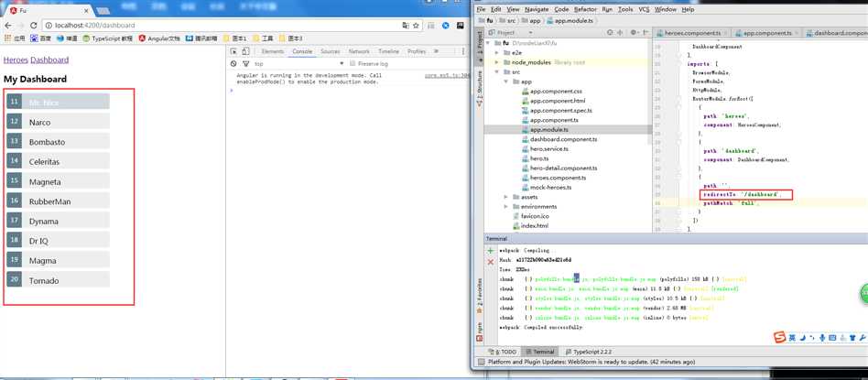Switch to DevTools Network tab
Screen dimensions: 868x380
359,51
